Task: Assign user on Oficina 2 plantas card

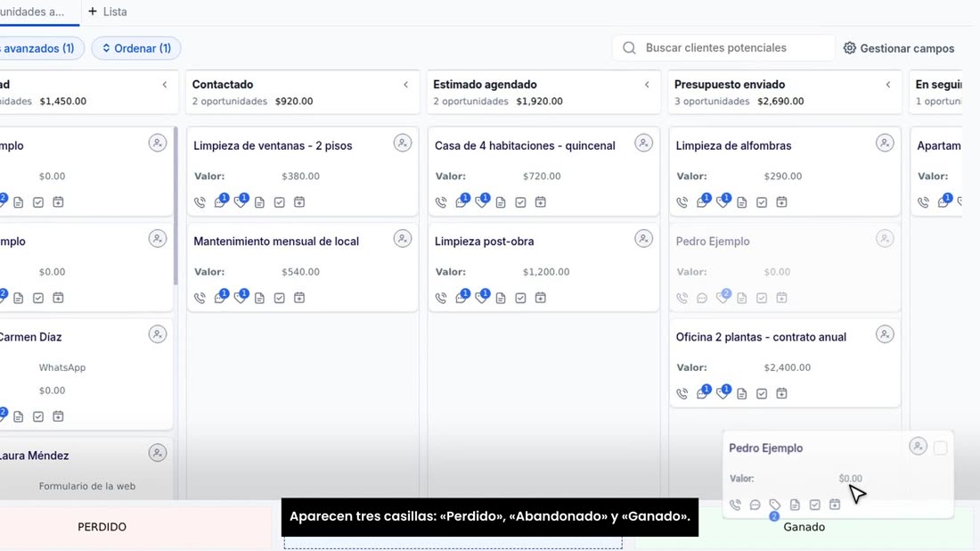Action: point(885,334)
